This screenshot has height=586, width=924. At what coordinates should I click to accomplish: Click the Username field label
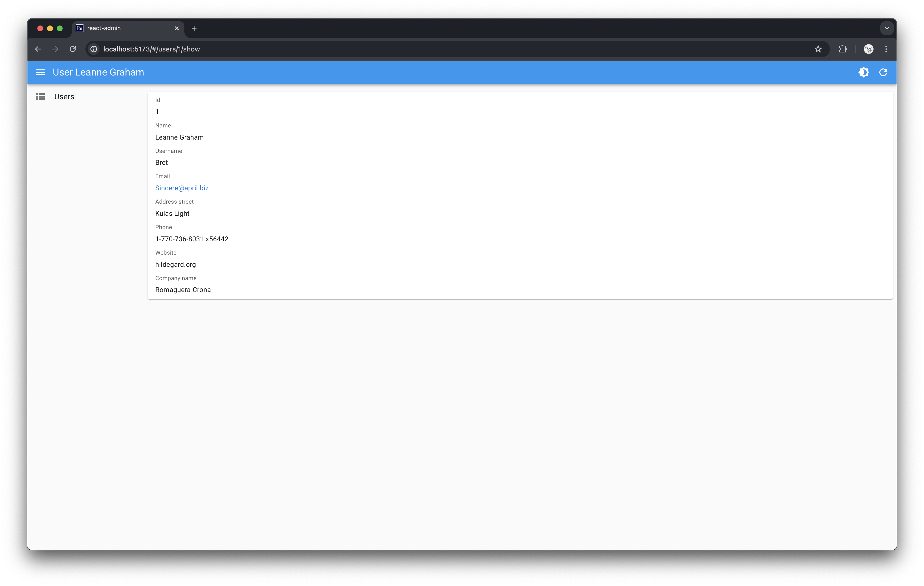168,151
